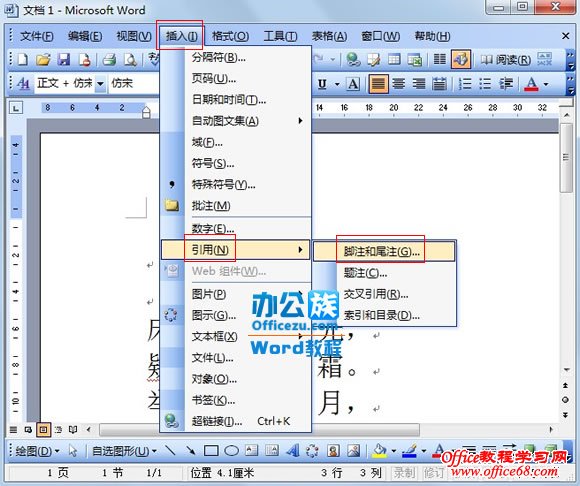Open the 视图(V) menu
580x486 pixels.
134,36
